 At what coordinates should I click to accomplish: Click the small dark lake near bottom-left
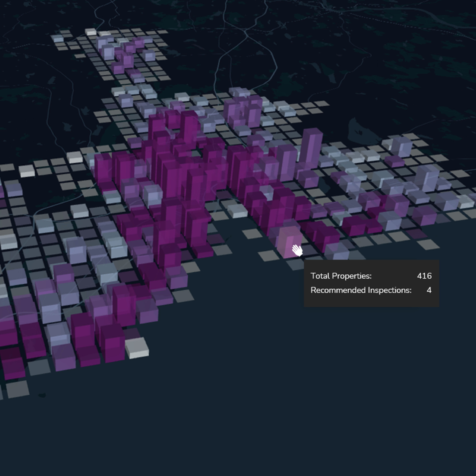pos(42,395)
